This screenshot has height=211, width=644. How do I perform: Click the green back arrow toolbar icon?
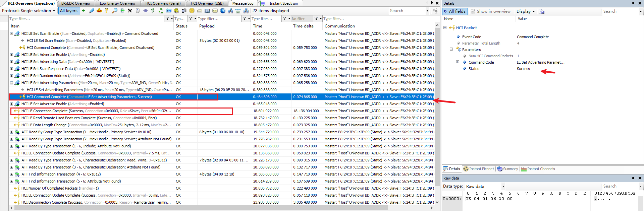[84, 11]
